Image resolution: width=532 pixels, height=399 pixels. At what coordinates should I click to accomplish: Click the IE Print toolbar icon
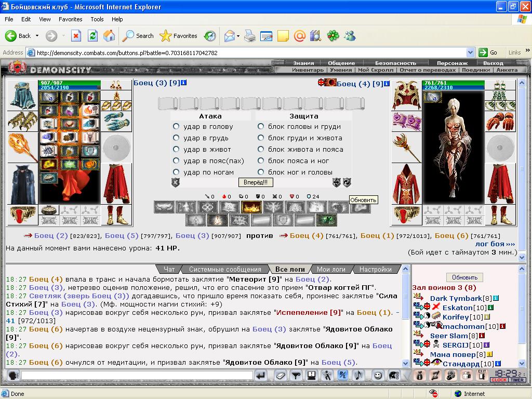[250, 36]
